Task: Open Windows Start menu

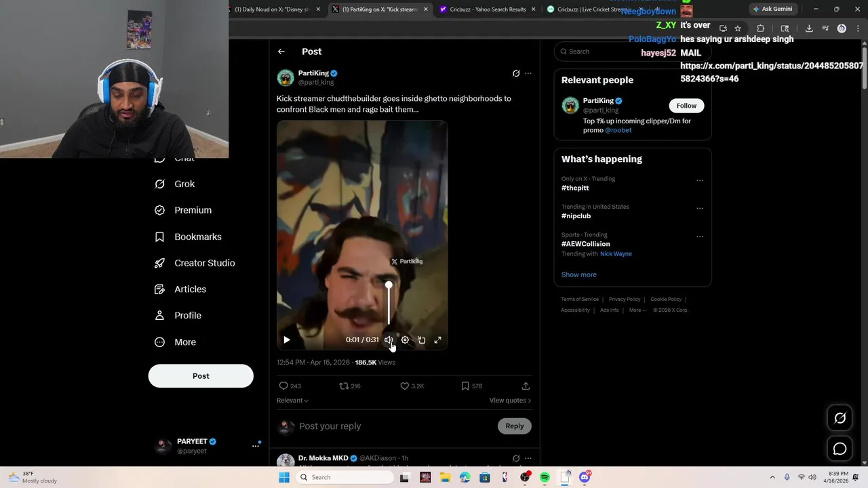Action: click(284, 477)
